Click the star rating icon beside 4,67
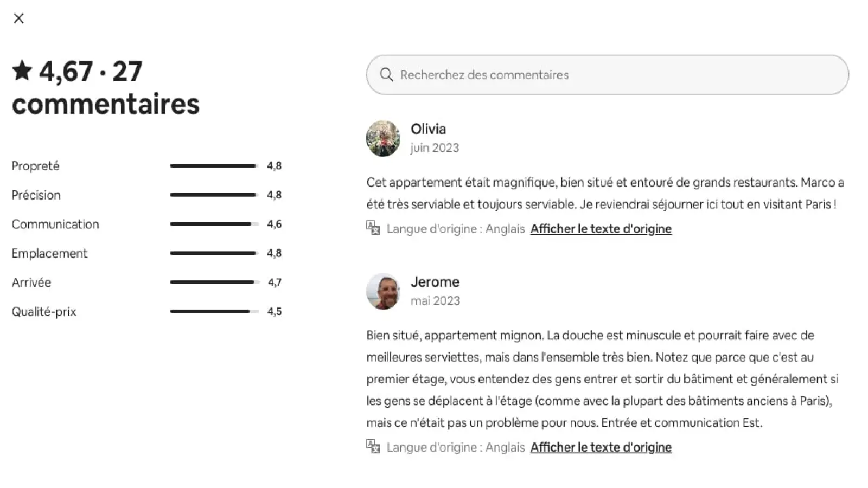 pyautogui.click(x=22, y=70)
